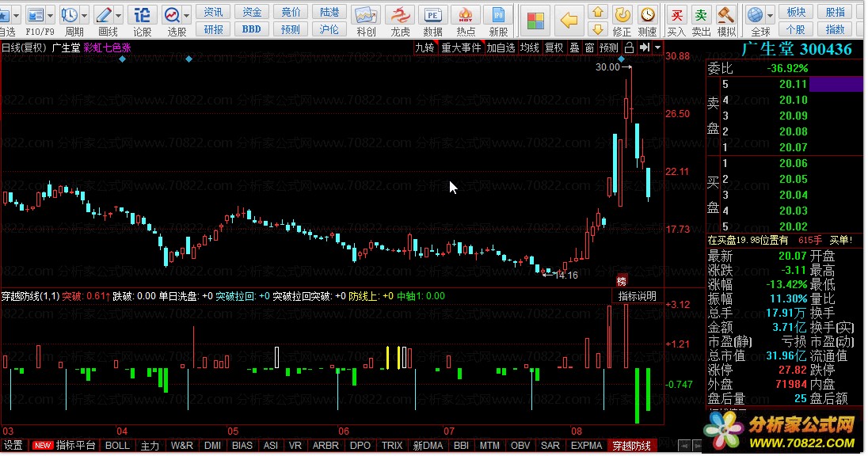
Task: Open the 全球 globe icon
Action: pos(756,15)
